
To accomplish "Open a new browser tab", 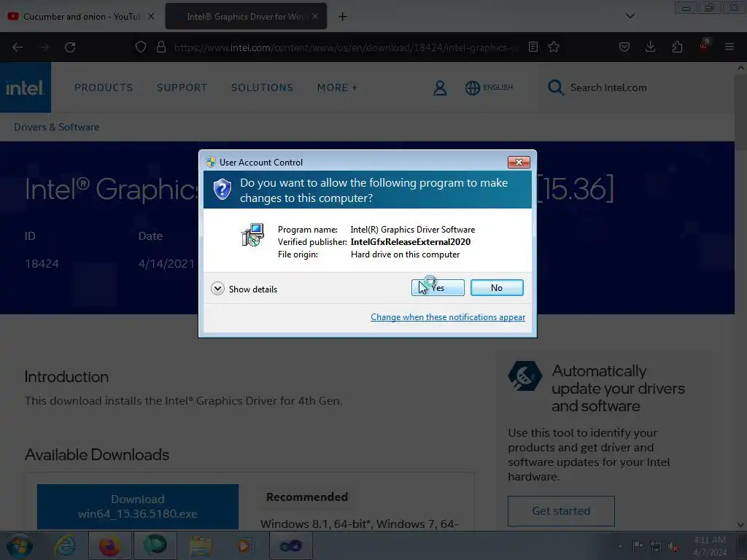I will (x=342, y=17).
